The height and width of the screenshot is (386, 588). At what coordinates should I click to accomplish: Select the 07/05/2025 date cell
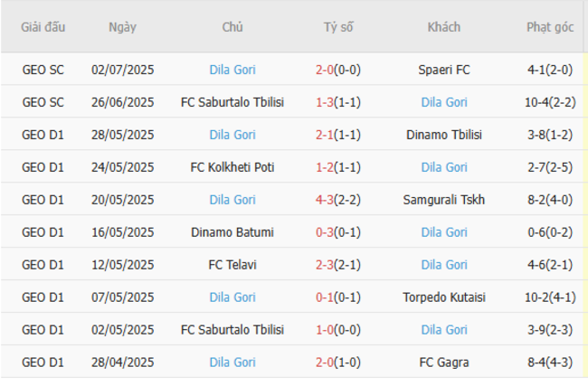[x=123, y=297]
